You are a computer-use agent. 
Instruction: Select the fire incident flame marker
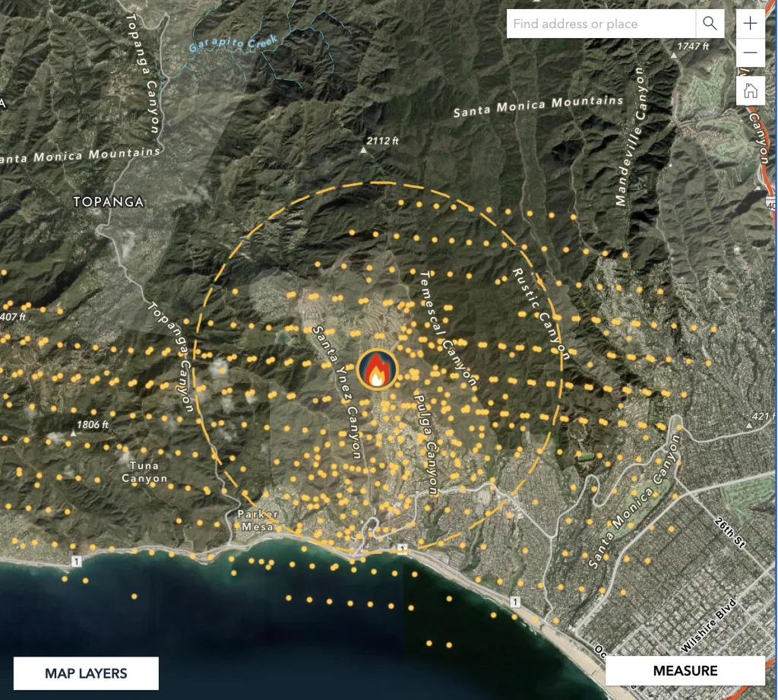tap(377, 370)
